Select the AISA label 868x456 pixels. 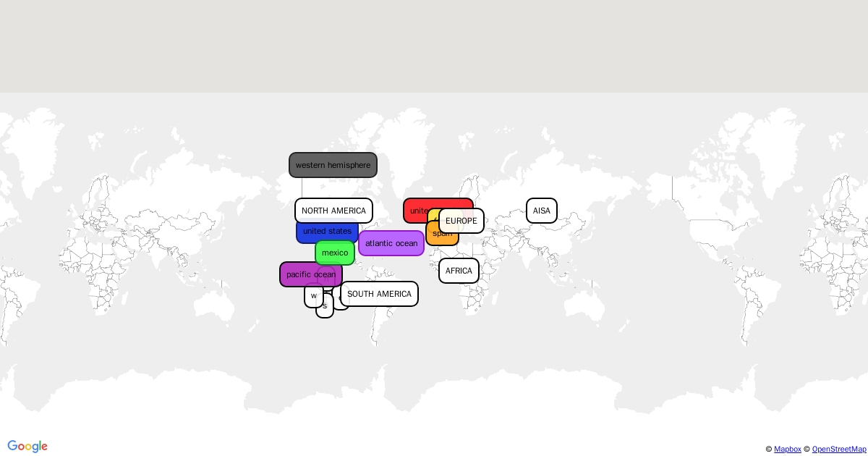click(x=541, y=211)
